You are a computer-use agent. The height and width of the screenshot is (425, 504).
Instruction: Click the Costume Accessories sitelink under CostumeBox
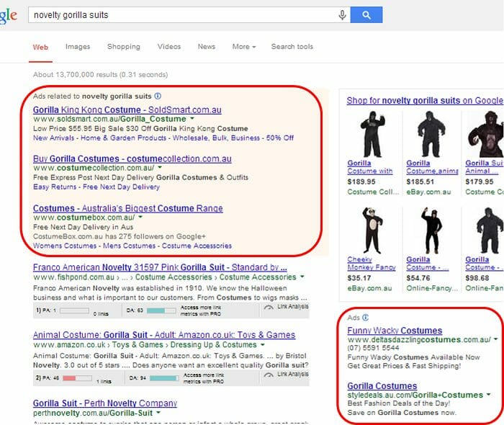[x=197, y=246]
